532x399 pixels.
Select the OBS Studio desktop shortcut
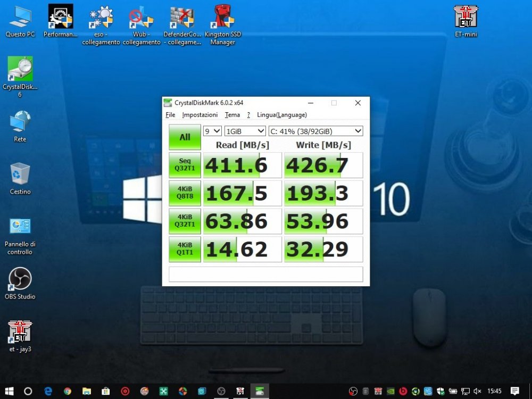20,284
